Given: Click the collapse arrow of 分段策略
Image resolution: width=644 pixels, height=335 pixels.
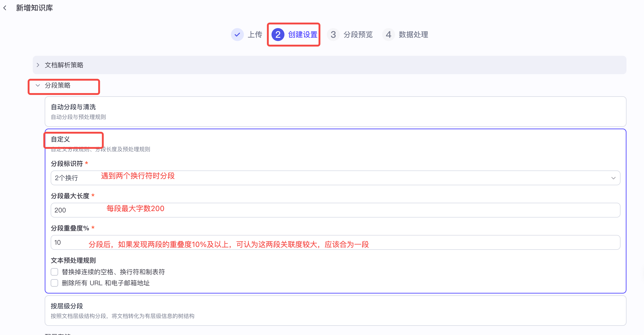Looking at the screenshot, I should pos(38,86).
